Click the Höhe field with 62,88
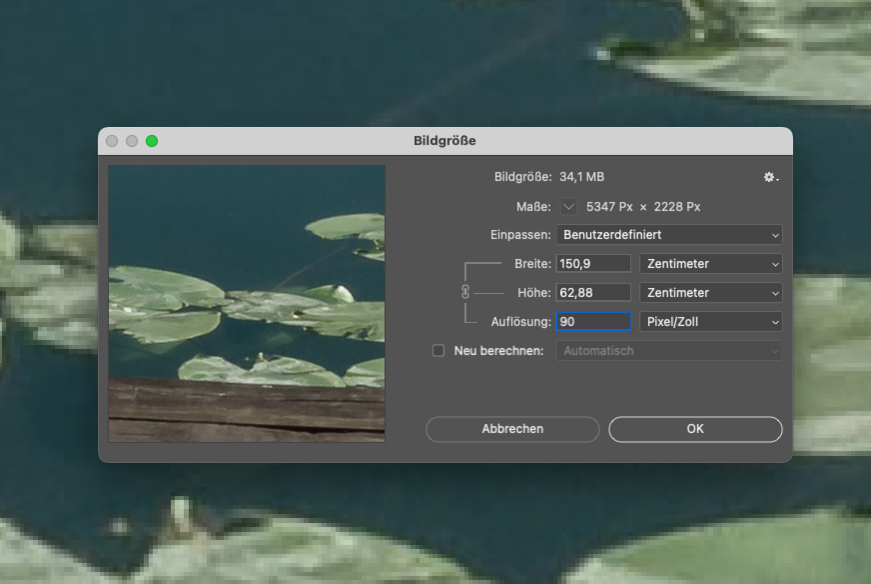The height and width of the screenshot is (584, 871). click(593, 292)
